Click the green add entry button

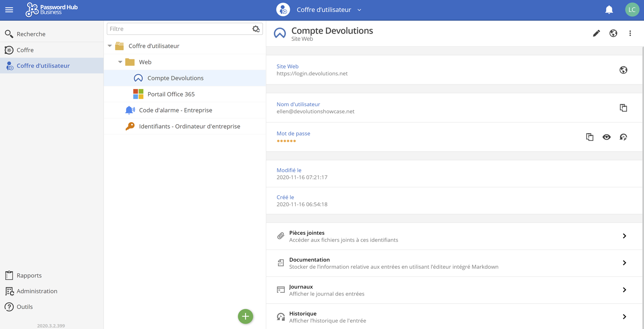(x=245, y=316)
